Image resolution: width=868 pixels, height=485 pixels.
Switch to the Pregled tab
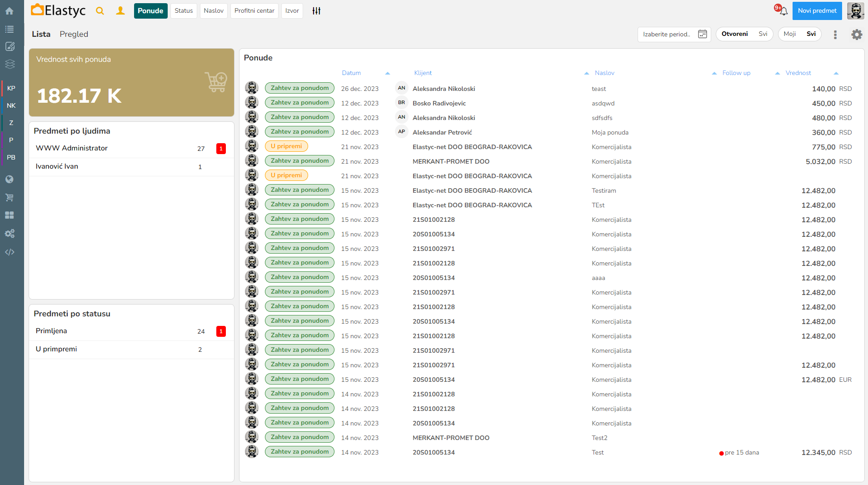tap(74, 34)
